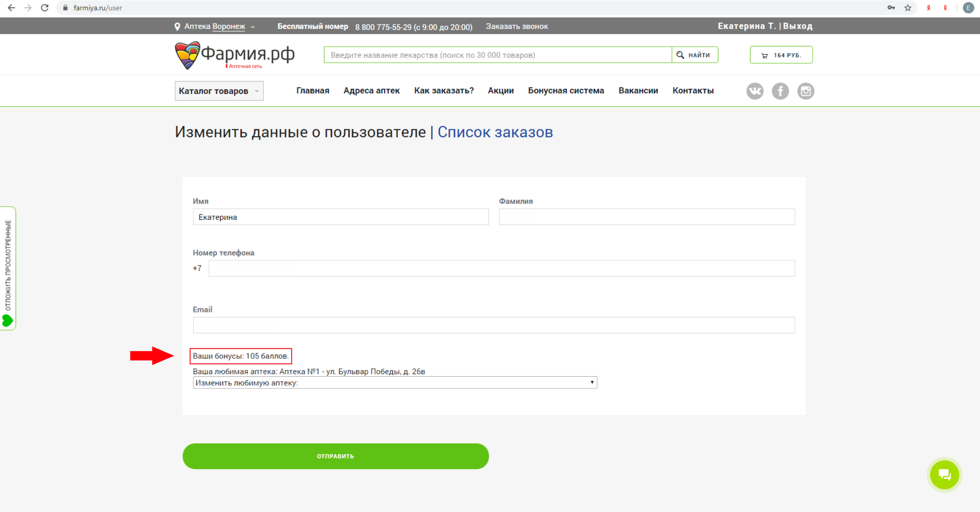This screenshot has width=980, height=512.
Task: Open Адреса аптек menu item
Action: point(371,90)
